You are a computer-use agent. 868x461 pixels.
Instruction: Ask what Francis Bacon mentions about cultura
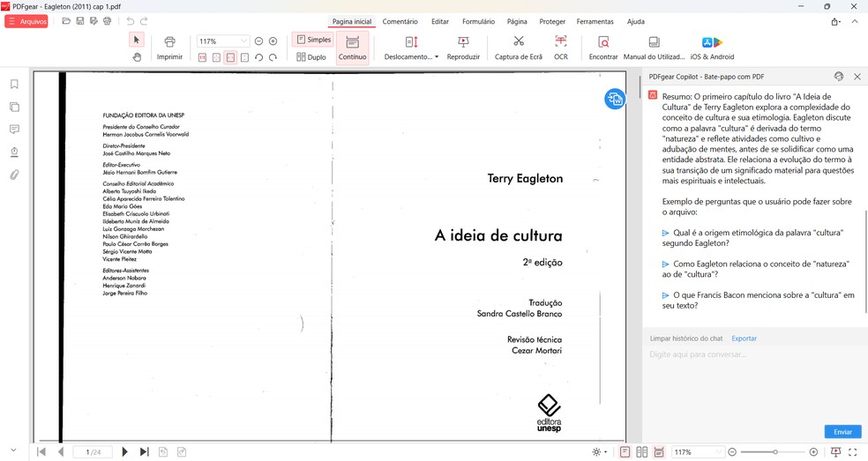758,300
